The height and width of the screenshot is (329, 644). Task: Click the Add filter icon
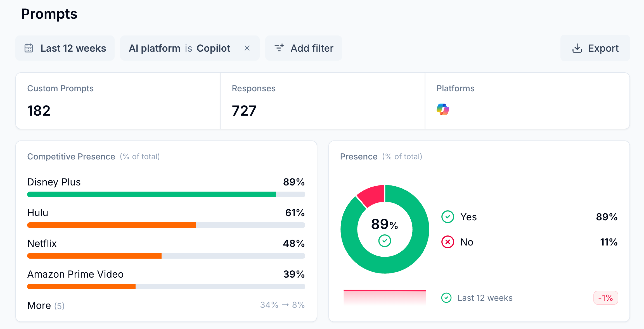coord(279,48)
